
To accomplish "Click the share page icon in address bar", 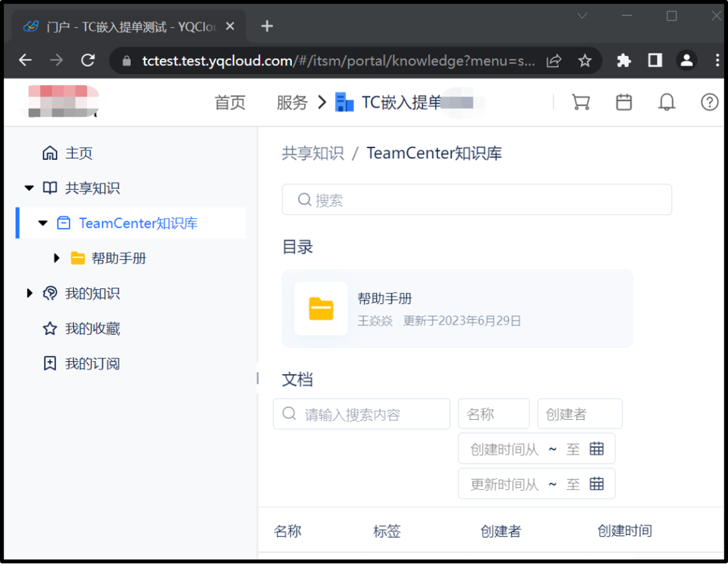I will click(553, 61).
